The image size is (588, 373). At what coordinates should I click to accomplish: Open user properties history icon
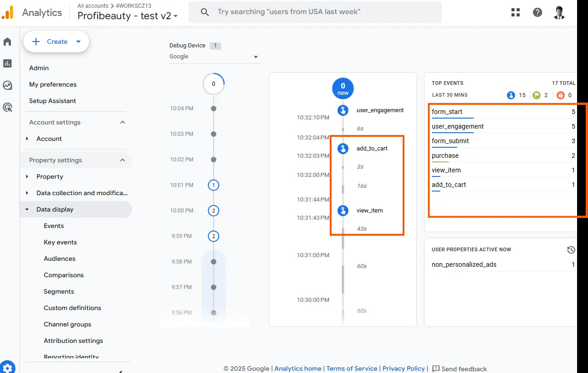[571, 250]
